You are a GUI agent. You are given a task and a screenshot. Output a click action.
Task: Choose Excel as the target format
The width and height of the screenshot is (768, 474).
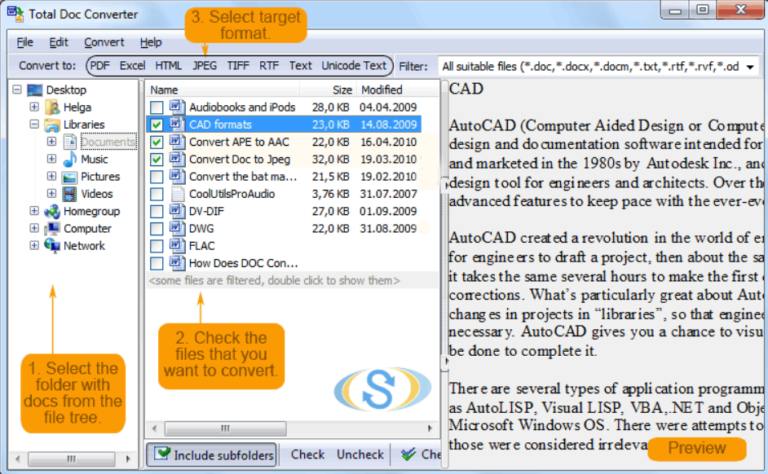pos(132,66)
